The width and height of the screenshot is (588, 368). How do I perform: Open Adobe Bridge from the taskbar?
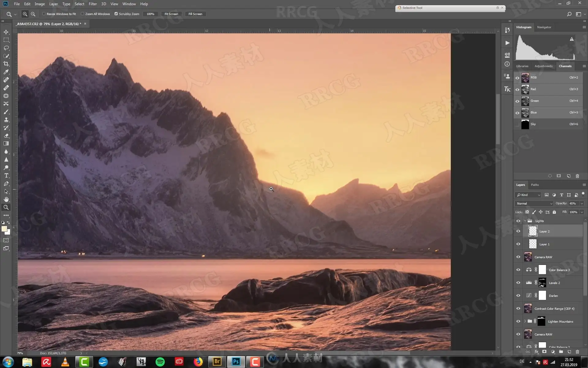coord(217,362)
